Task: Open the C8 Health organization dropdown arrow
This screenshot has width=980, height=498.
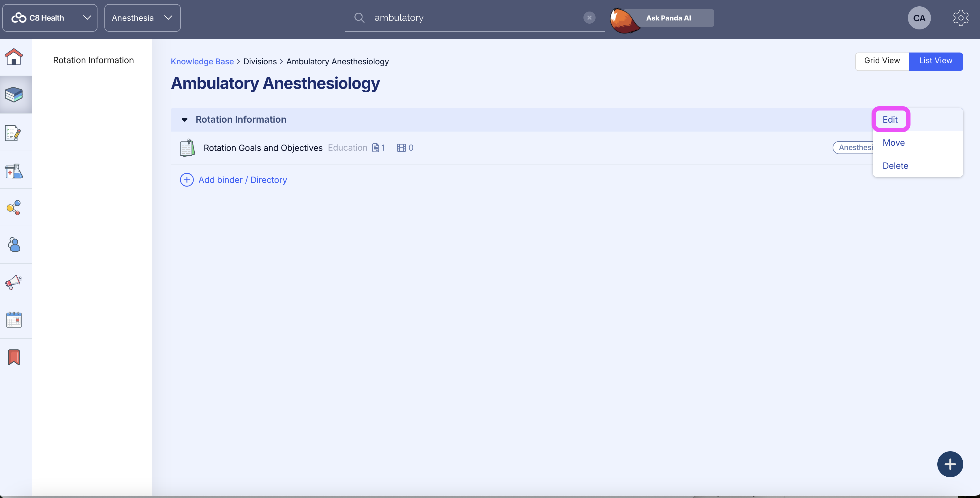Action: pyautogui.click(x=87, y=18)
